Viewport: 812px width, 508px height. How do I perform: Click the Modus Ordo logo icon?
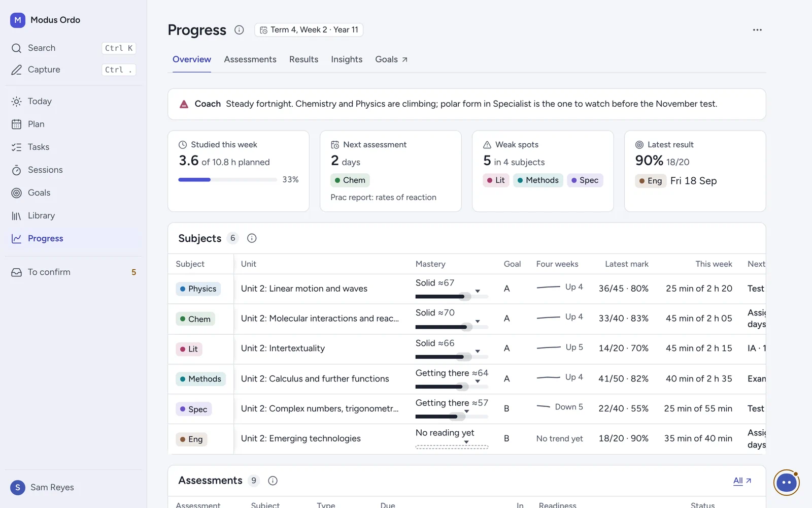pos(18,20)
